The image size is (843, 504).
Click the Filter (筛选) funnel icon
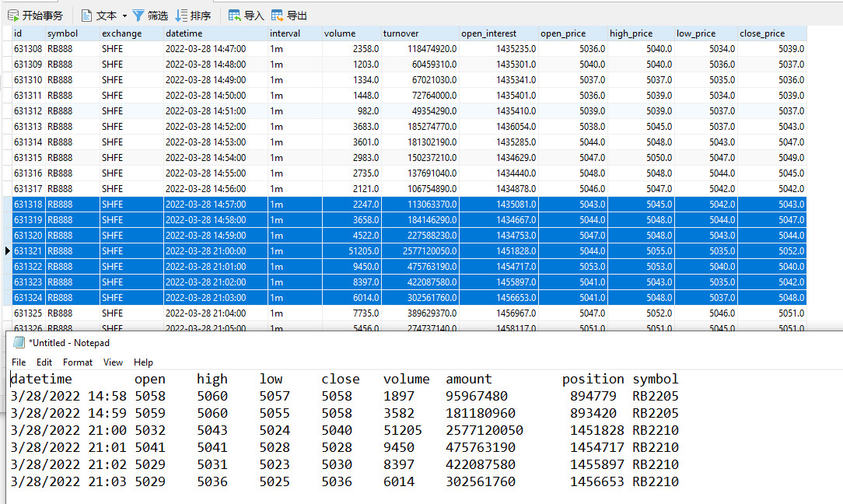click(138, 16)
